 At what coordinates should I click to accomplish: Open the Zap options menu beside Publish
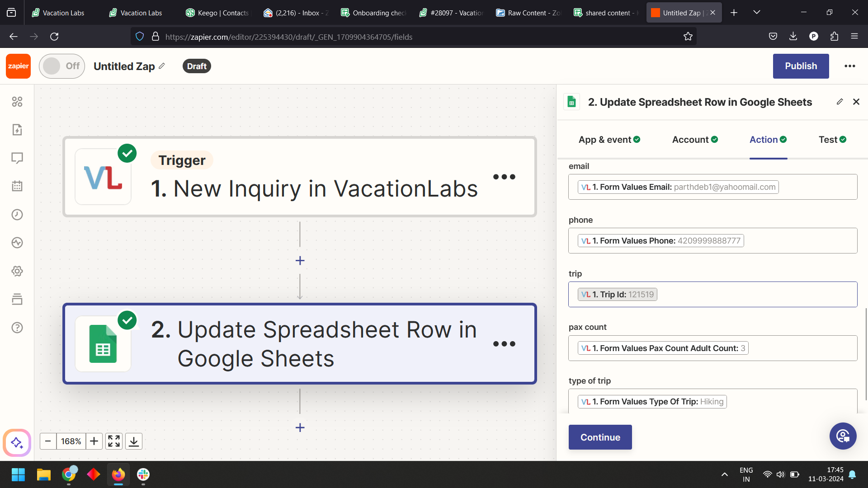pos(849,66)
